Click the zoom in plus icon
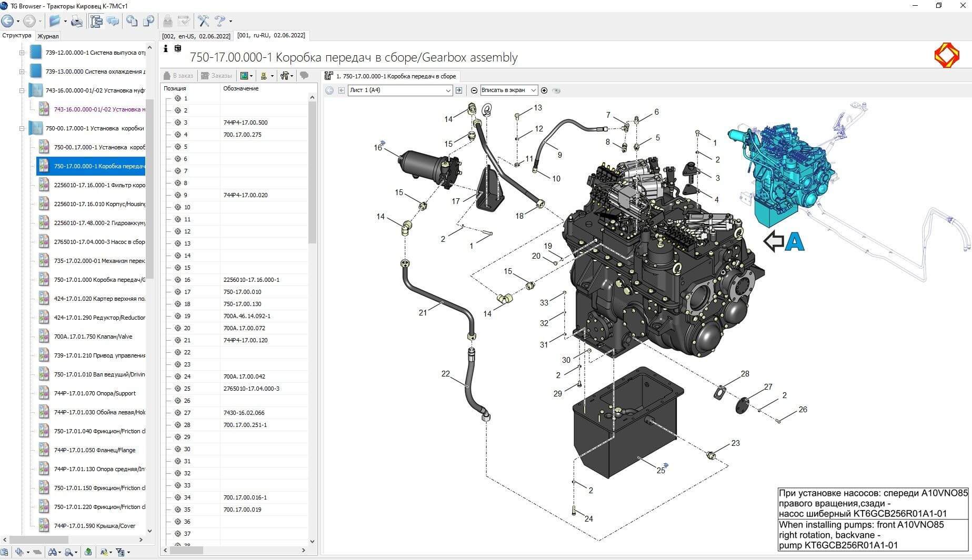 coord(544,90)
